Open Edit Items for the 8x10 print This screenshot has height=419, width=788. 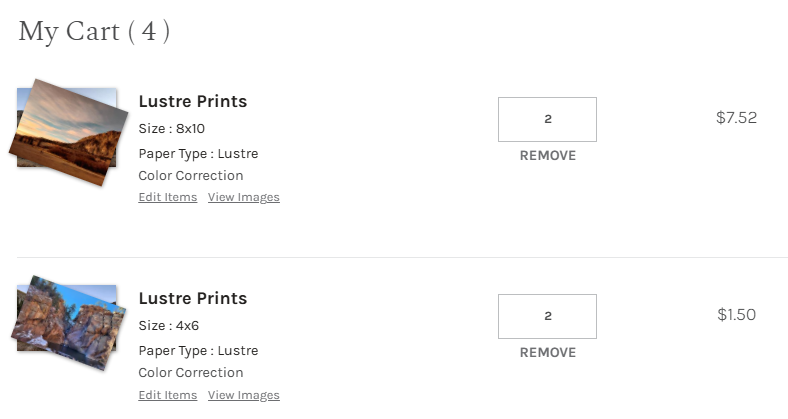(167, 197)
